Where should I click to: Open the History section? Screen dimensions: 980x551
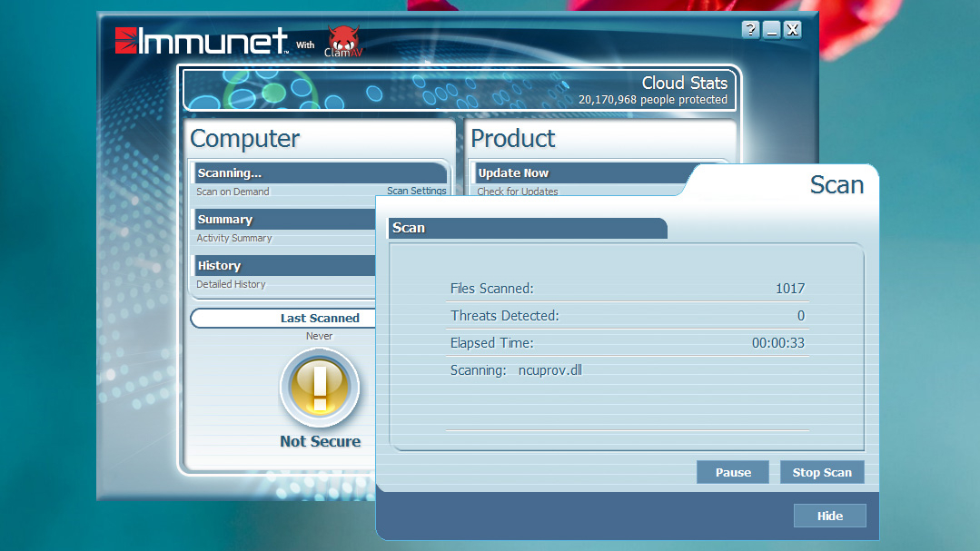[x=284, y=265]
